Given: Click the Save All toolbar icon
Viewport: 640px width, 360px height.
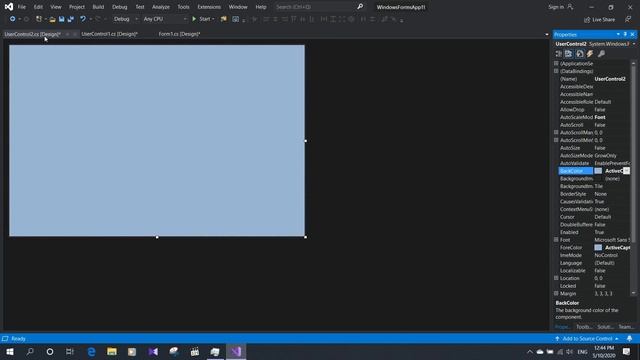Looking at the screenshot, I should (71, 19).
